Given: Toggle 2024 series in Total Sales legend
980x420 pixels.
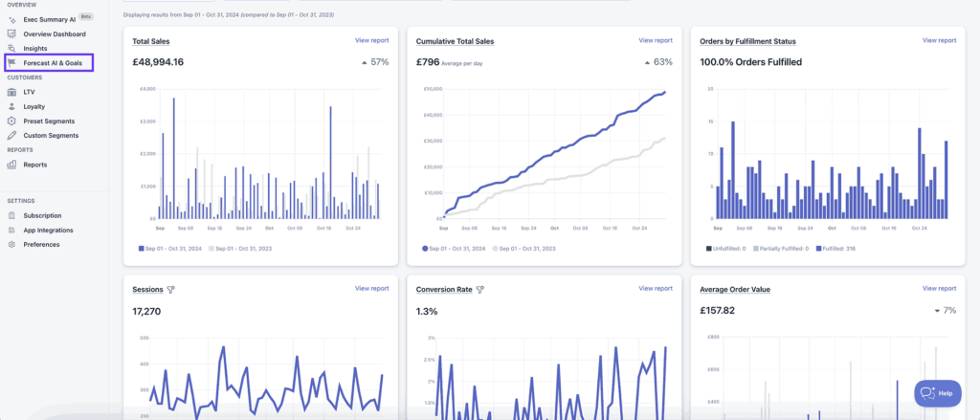Looking at the screenshot, I should coord(170,248).
